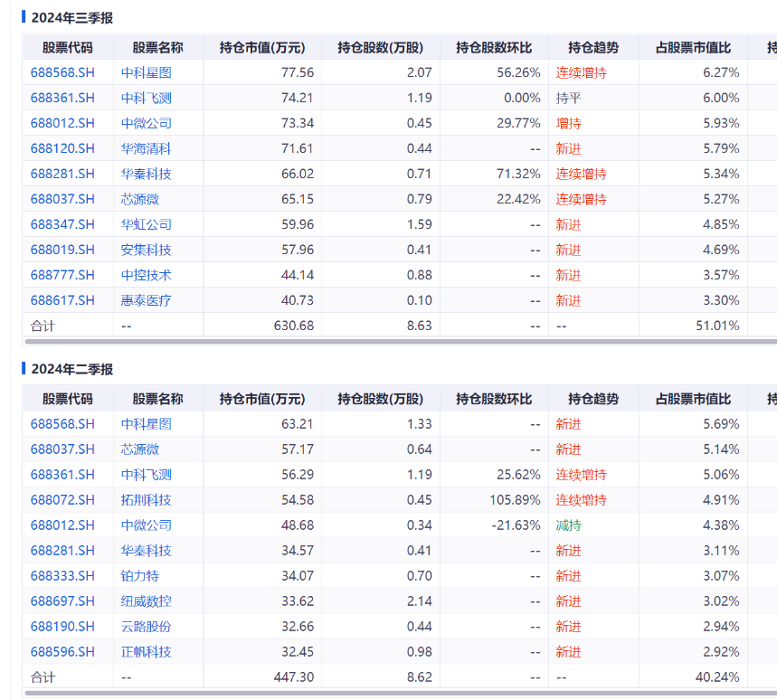
Task: Open 华海清科 stock name link
Action: [x=147, y=148]
